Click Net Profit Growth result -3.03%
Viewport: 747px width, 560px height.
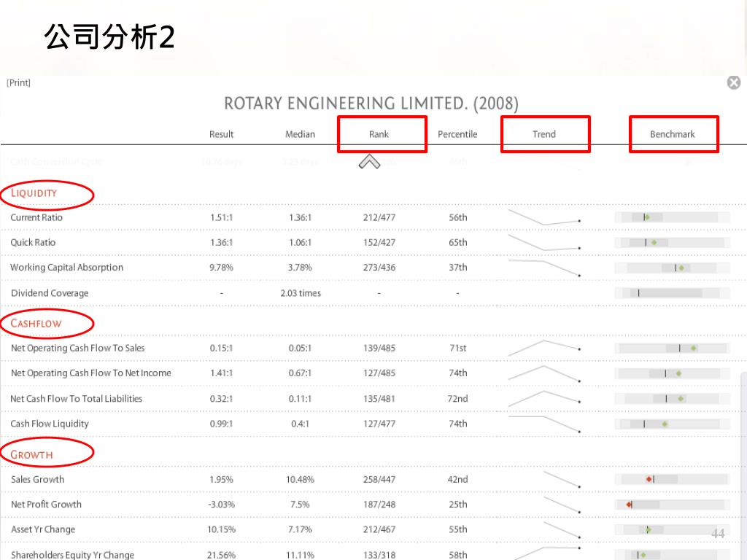(x=222, y=505)
